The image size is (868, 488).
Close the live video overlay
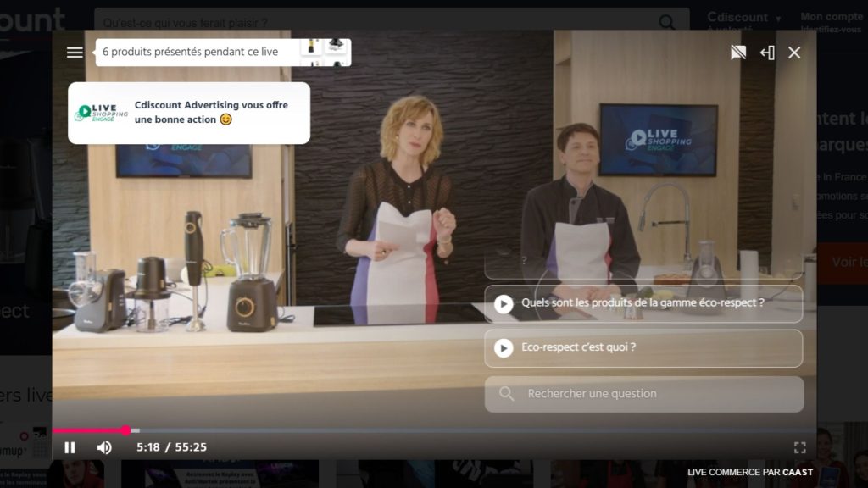(x=794, y=53)
